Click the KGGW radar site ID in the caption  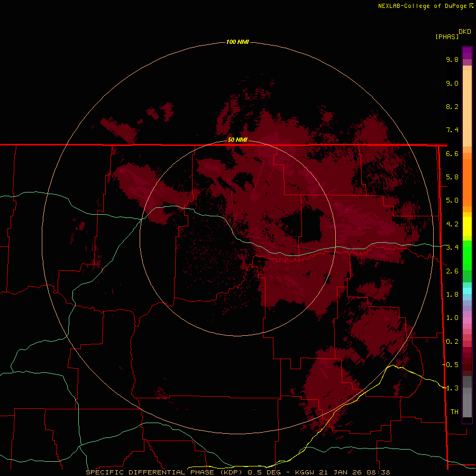click(x=305, y=472)
